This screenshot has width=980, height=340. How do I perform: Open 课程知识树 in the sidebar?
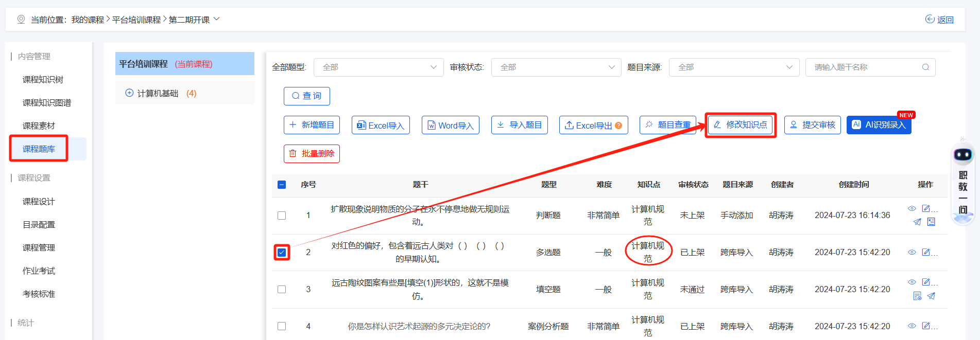(x=43, y=80)
